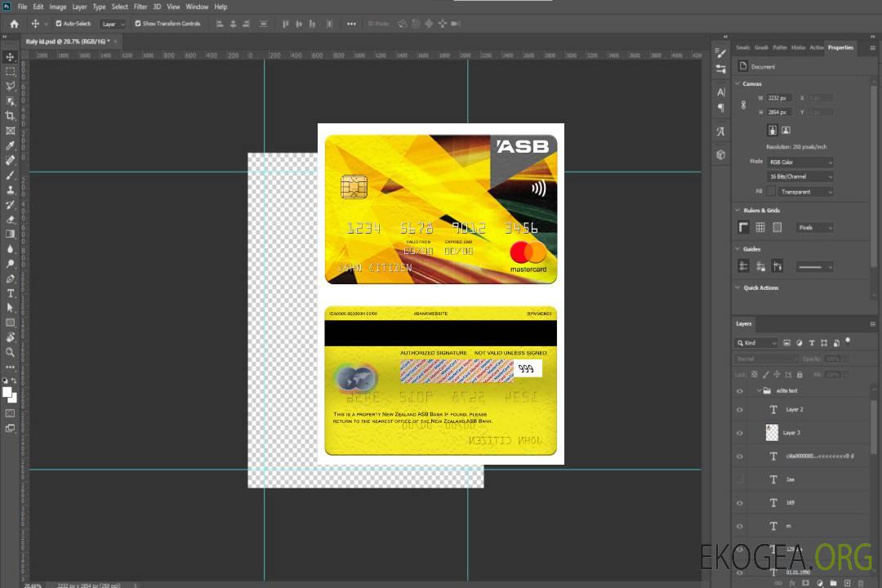Select the Hand tool
The image size is (882, 588).
(10, 337)
